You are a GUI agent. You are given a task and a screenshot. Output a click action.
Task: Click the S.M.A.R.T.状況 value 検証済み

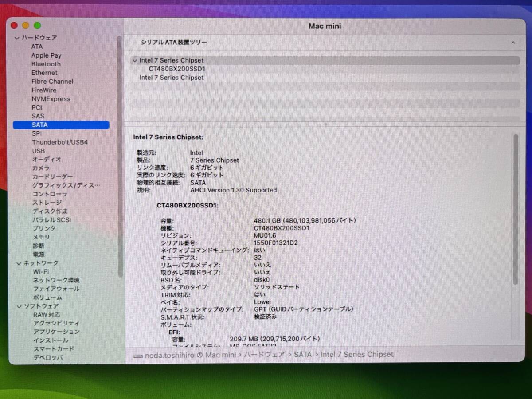266,317
